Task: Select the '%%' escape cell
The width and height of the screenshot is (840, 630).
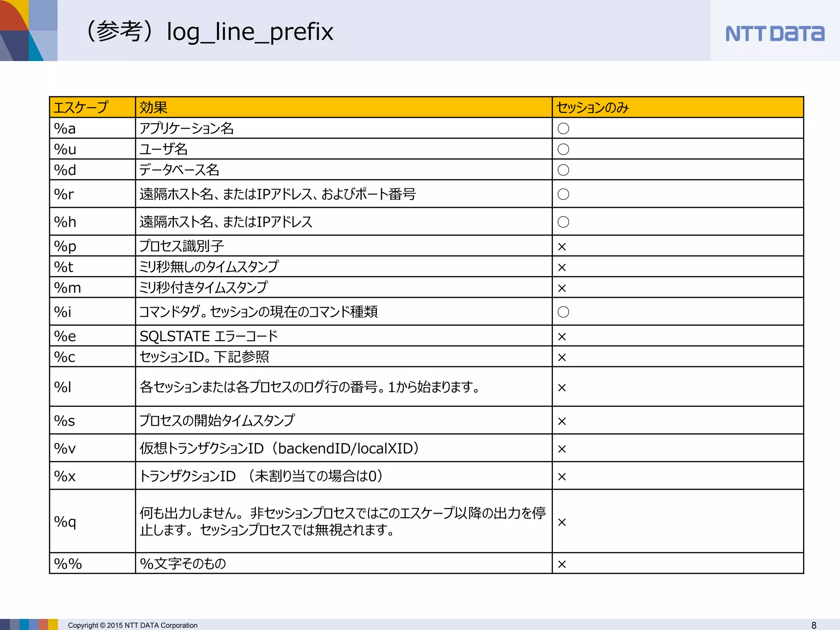Action: tap(92, 564)
